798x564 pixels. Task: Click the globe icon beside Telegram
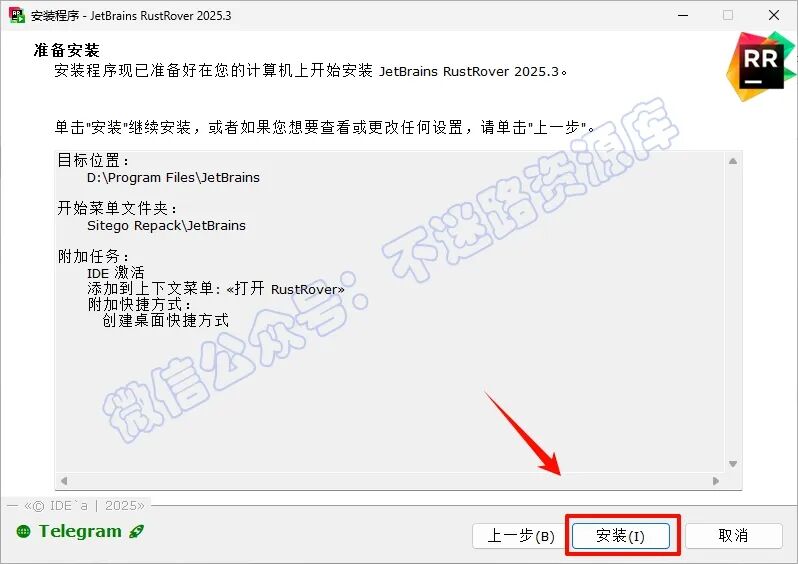point(23,531)
